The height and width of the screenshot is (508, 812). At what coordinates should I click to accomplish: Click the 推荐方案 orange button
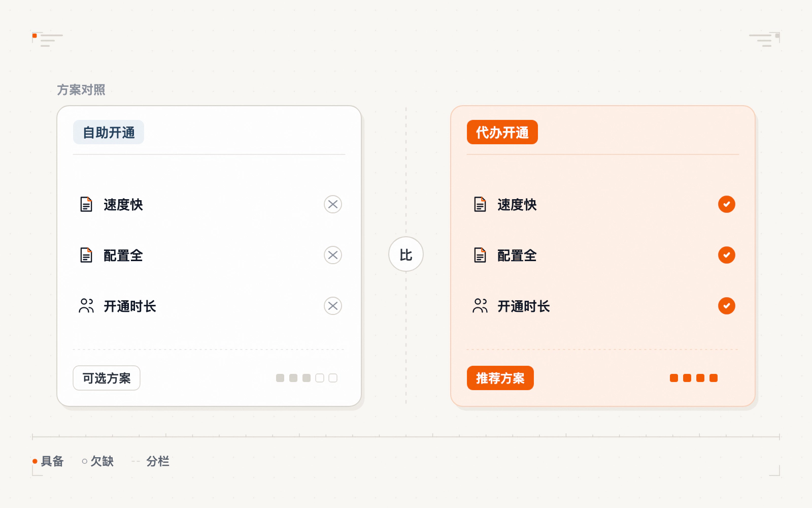[x=500, y=378]
